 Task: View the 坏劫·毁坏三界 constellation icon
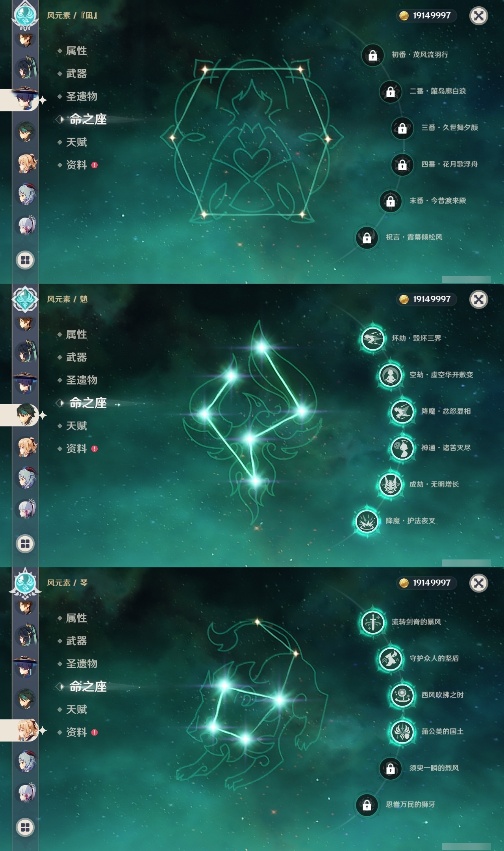(373, 338)
